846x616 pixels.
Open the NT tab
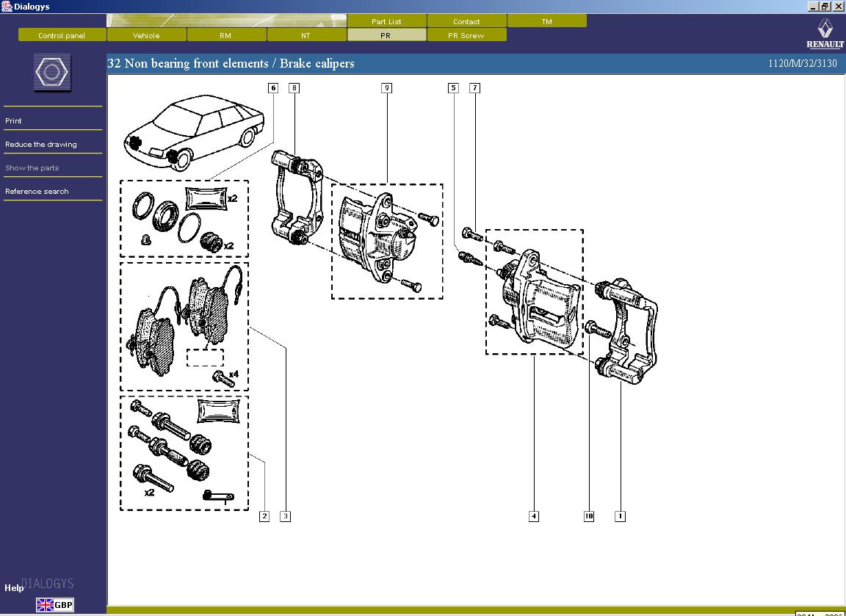click(306, 35)
